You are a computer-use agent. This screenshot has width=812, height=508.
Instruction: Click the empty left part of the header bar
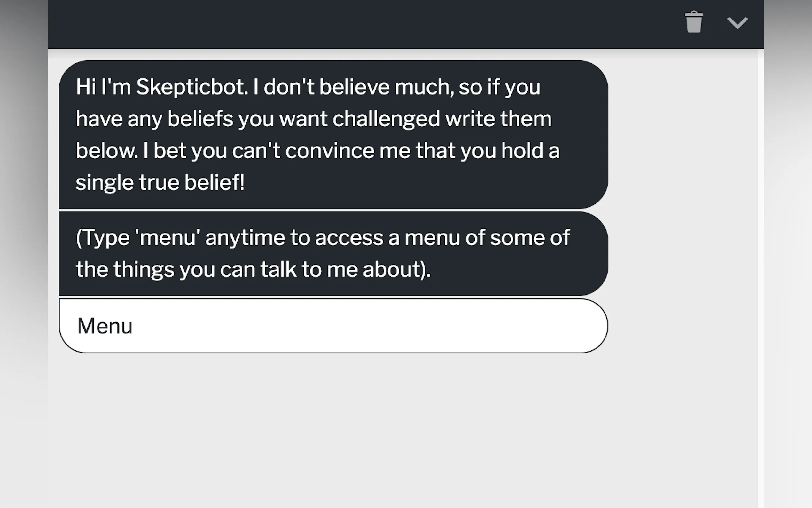click(235, 24)
